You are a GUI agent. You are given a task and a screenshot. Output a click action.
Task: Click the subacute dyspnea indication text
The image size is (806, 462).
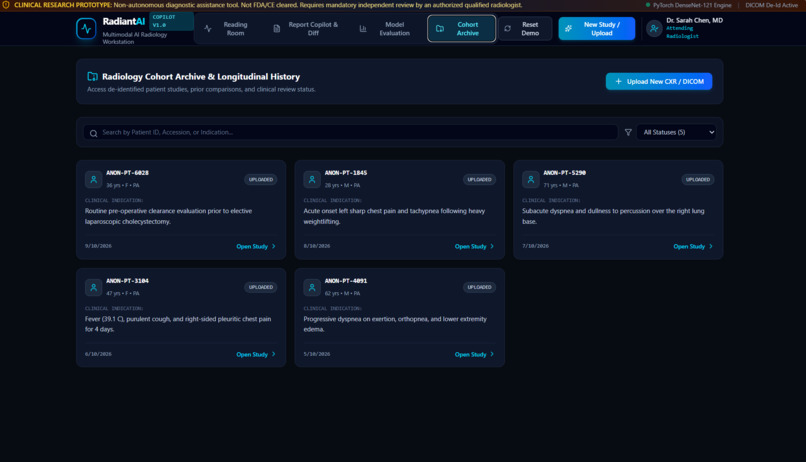(613, 216)
